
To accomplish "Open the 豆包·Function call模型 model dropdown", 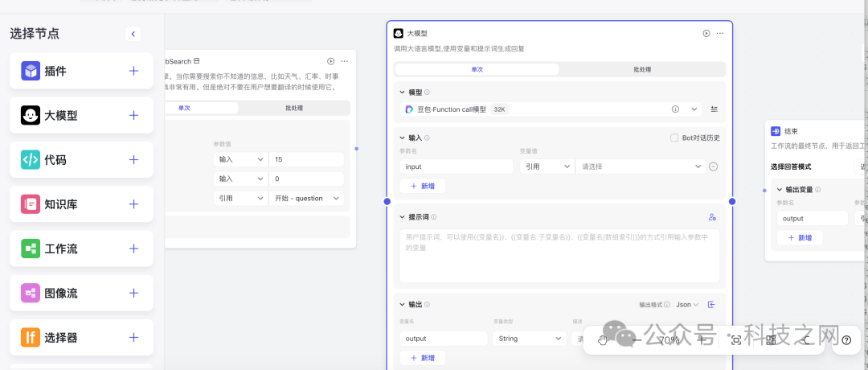I will coord(551,109).
